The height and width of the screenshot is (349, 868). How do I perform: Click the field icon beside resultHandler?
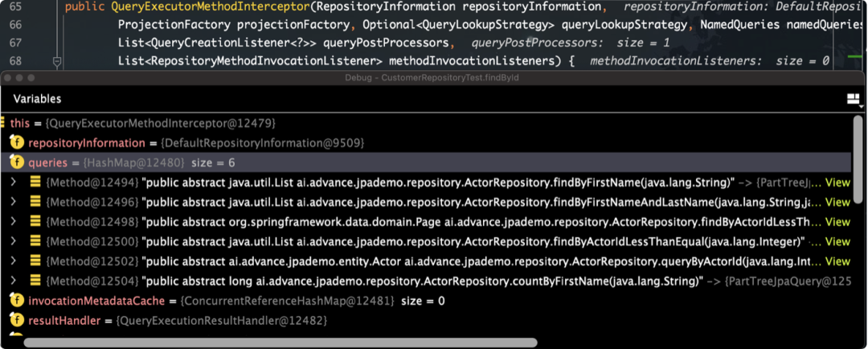click(x=17, y=320)
